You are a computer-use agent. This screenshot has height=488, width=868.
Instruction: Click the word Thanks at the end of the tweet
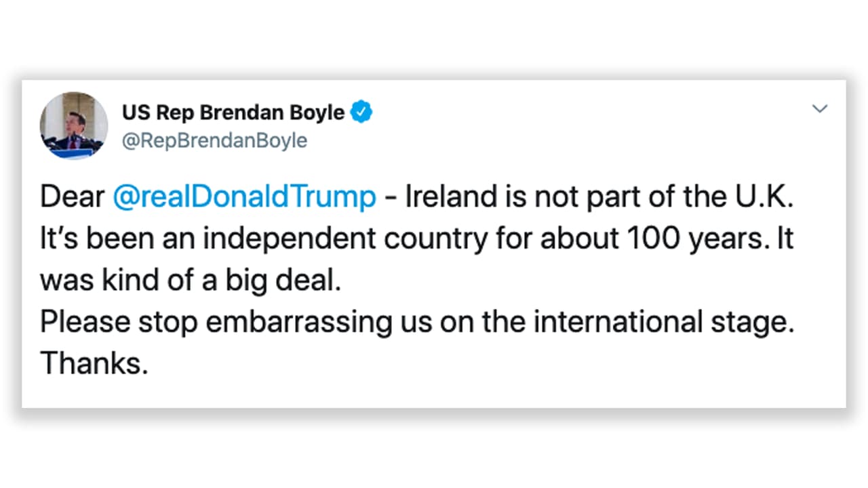click(94, 363)
